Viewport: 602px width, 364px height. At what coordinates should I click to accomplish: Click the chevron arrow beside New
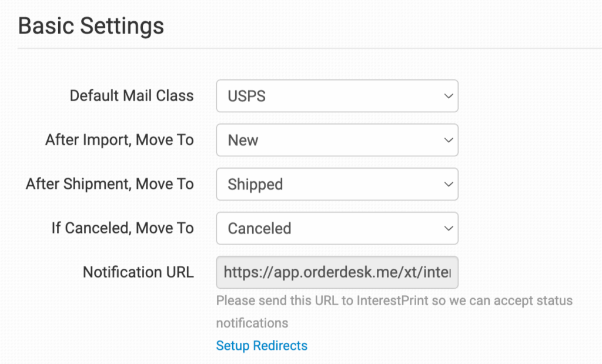tap(448, 140)
